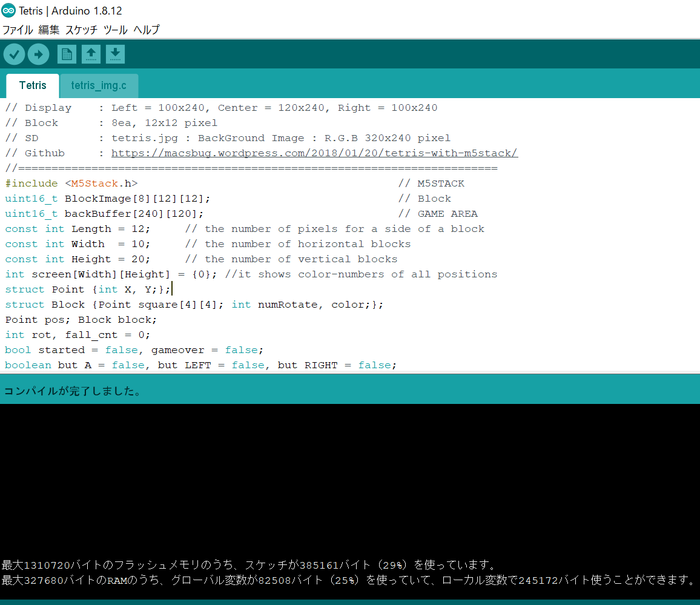Select the flash memory usage text line

pos(254,564)
